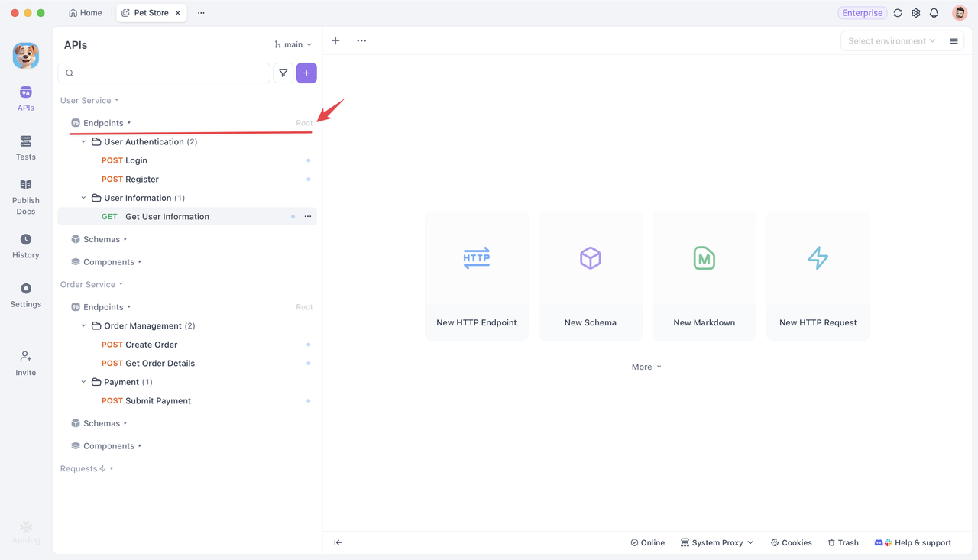Screen dimensions: 978x560
Task: Open Publish Docs in the sidebar
Action: 26,197
